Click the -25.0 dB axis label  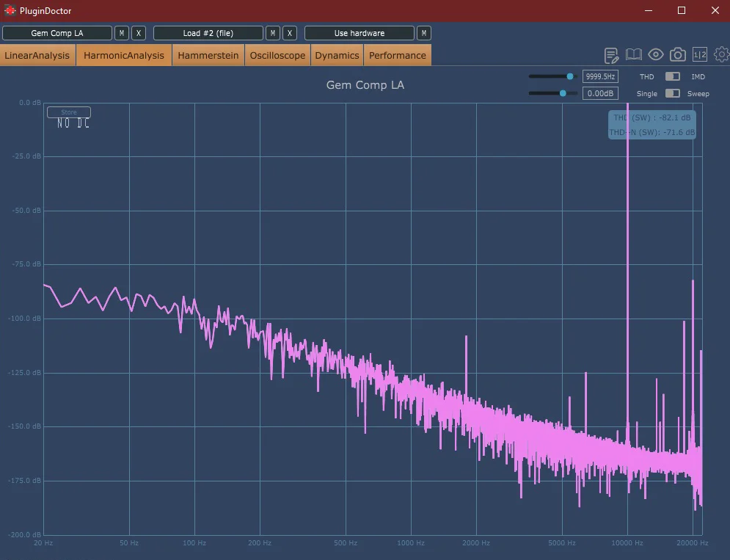[x=26, y=156]
